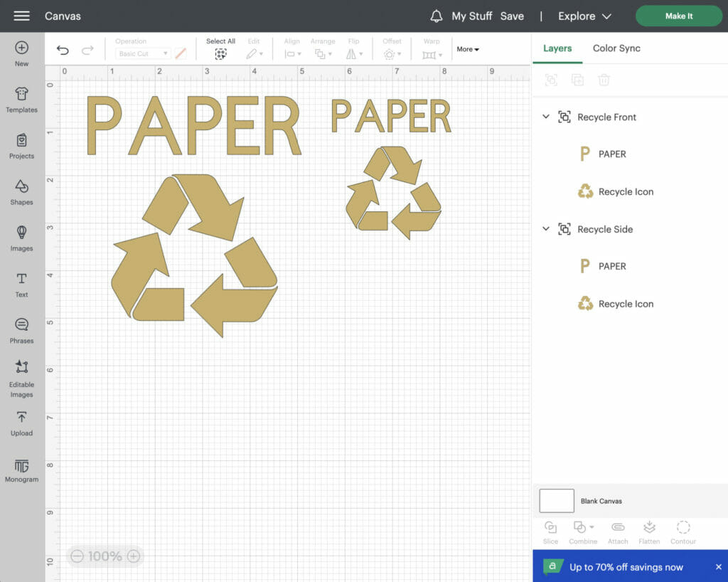Image resolution: width=728 pixels, height=582 pixels.
Task: Select the Slice tool
Action: point(550,531)
